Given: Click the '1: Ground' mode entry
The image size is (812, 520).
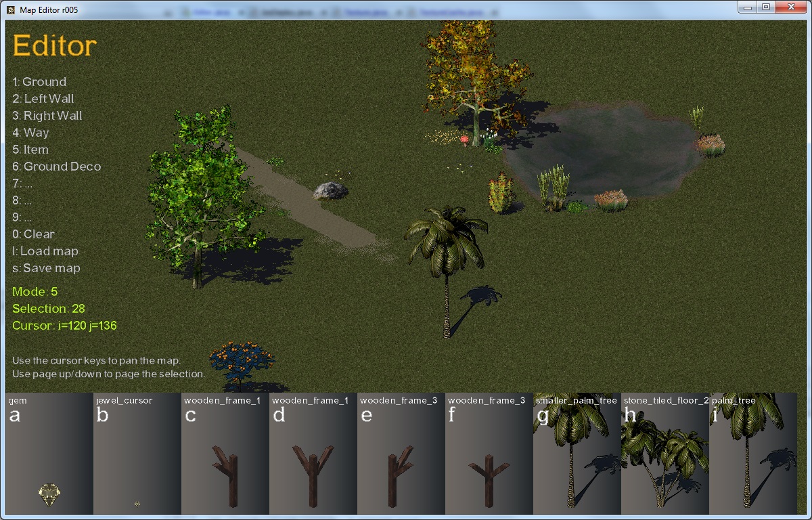Looking at the screenshot, I should tap(39, 82).
